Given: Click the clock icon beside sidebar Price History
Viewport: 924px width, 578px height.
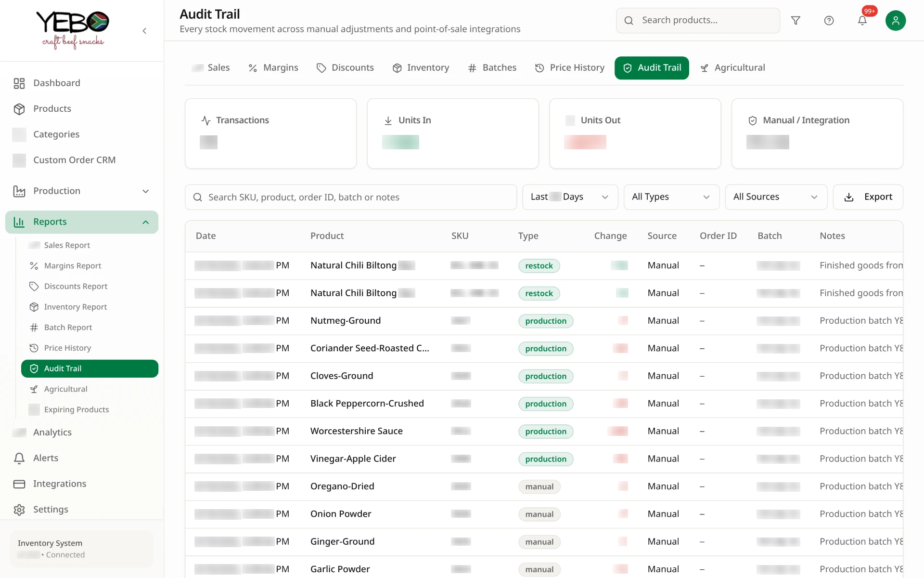Looking at the screenshot, I should pyautogui.click(x=34, y=348).
